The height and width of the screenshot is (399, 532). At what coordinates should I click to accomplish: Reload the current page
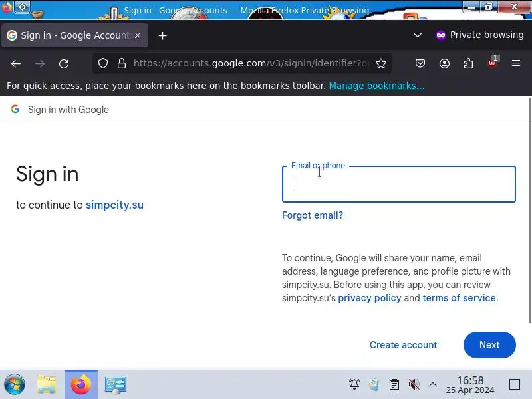tap(64, 63)
